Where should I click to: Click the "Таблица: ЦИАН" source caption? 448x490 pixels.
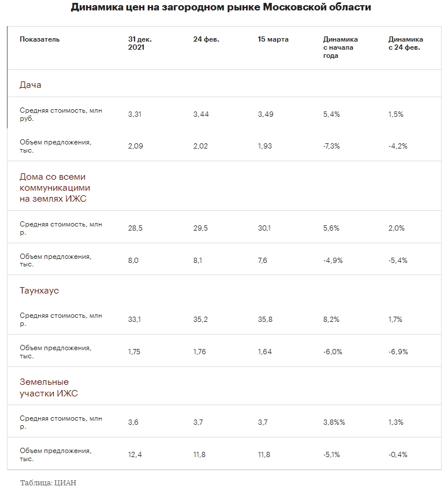click(x=48, y=483)
